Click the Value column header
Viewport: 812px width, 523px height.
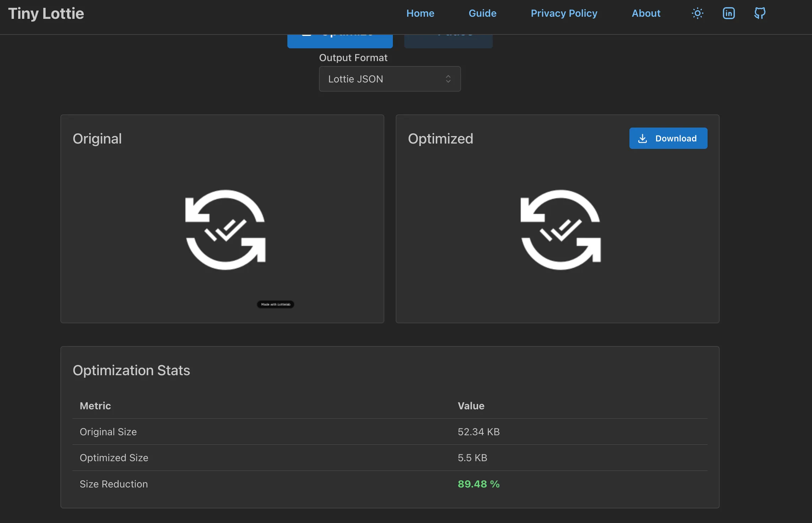click(x=471, y=406)
